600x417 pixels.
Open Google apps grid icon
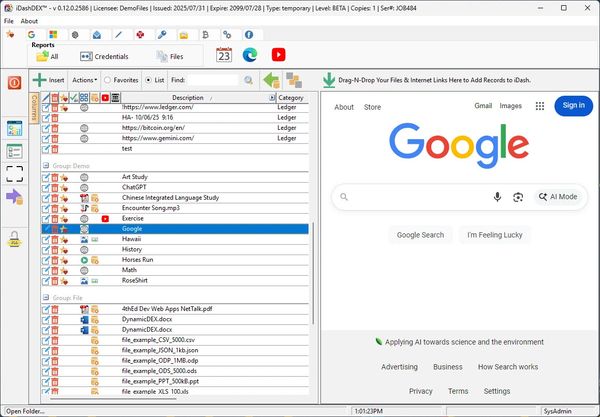coord(540,106)
